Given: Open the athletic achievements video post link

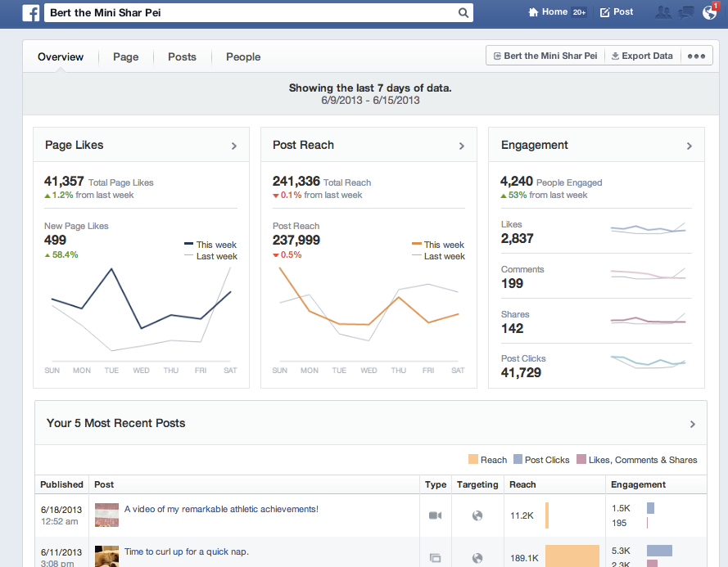Looking at the screenshot, I should coord(221,509).
